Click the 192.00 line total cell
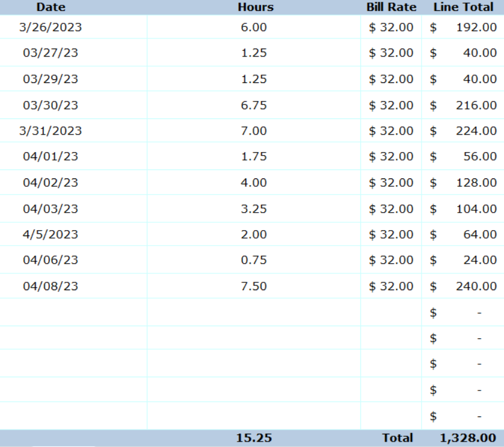This screenshot has height=447, width=504. 476,27
